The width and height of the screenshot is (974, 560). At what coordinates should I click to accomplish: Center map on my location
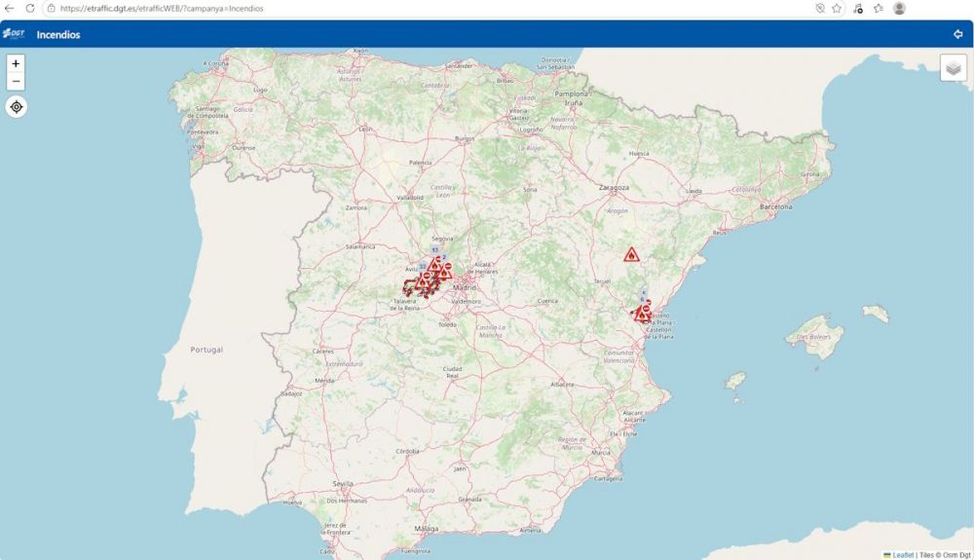tap(17, 107)
